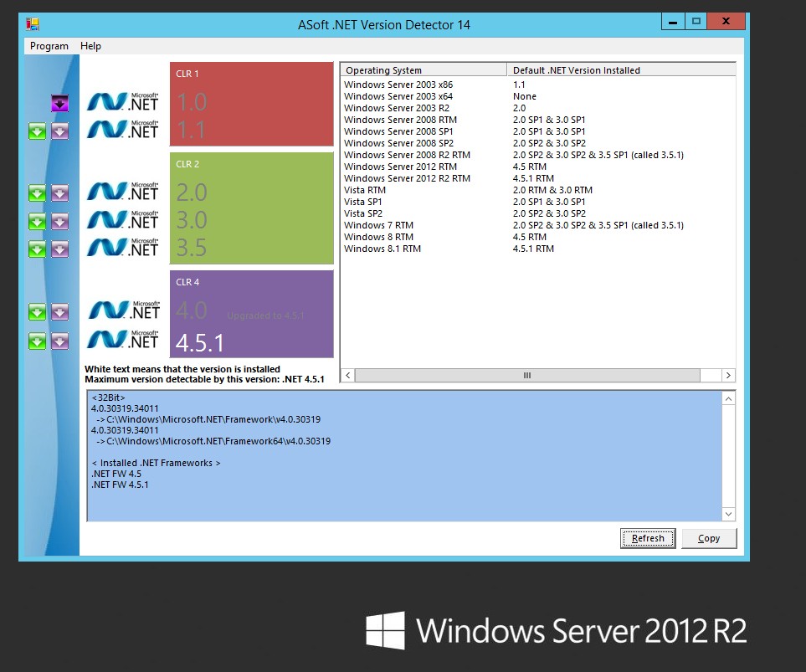Select the Windows Server 2012 R2 RTM row
The width and height of the screenshot is (806, 672).
538,178
